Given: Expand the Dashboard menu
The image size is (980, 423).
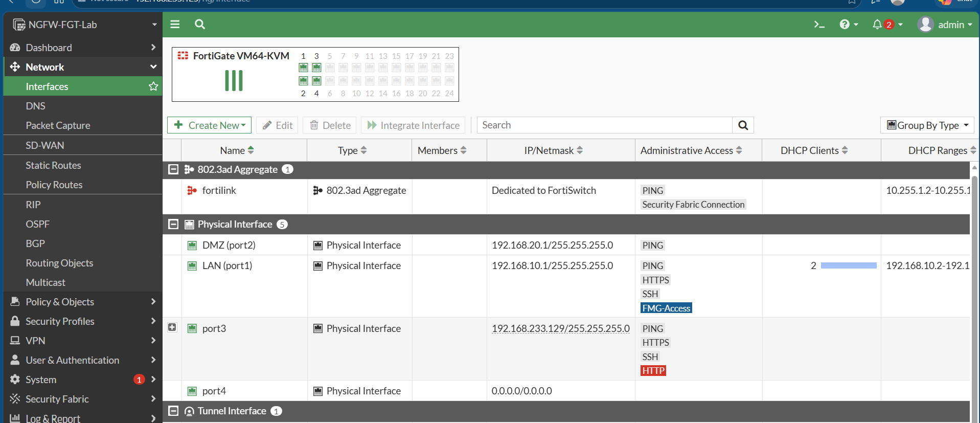Looking at the screenshot, I should tap(83, 48).
